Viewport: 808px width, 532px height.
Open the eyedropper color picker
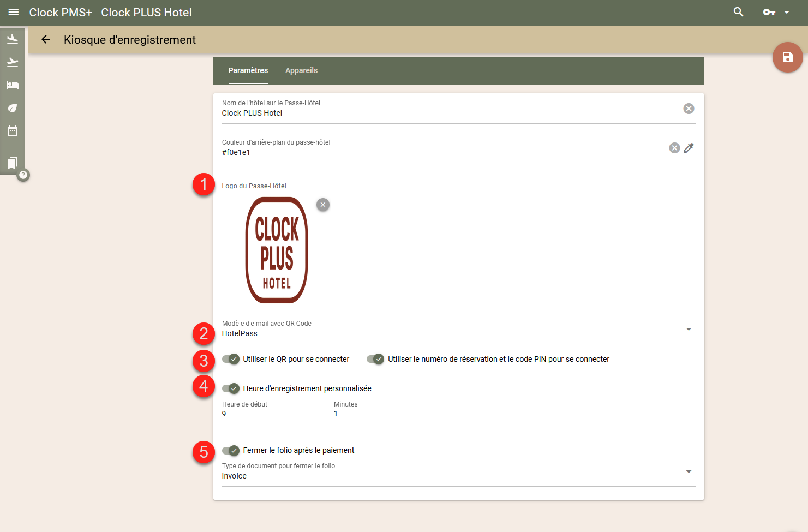(x=689, y=148)
